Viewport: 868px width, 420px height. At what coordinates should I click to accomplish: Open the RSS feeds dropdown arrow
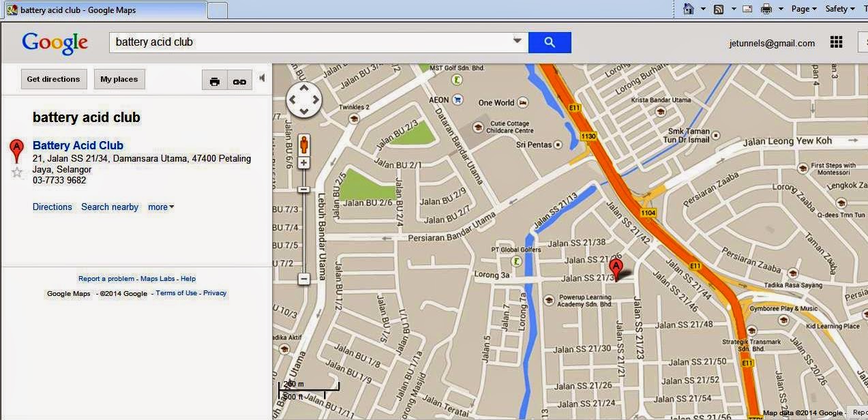(x=734, y=9)
